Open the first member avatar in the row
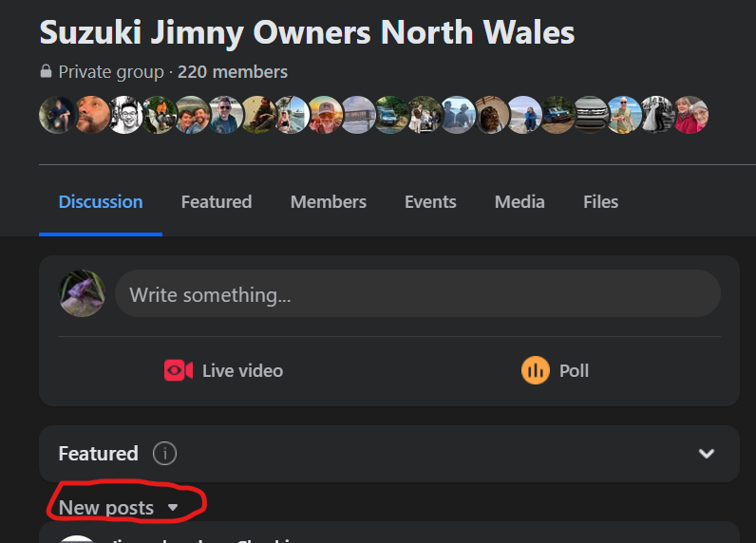This screenshot has height=543, width=756. [56, 115]
